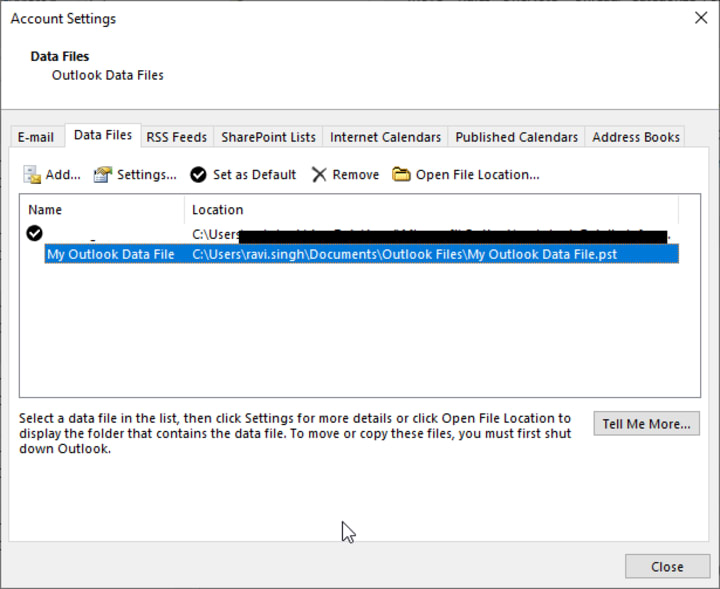Click the default checkmark beside the first data file
Image resolution: width=720 pixels, height=589 pixels.
pos(34,233)
